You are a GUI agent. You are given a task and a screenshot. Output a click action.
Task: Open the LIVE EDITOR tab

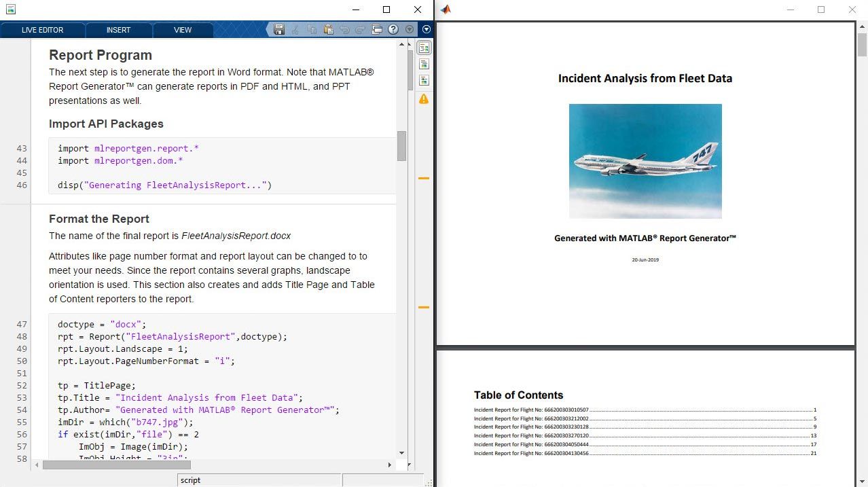[42, 30]
